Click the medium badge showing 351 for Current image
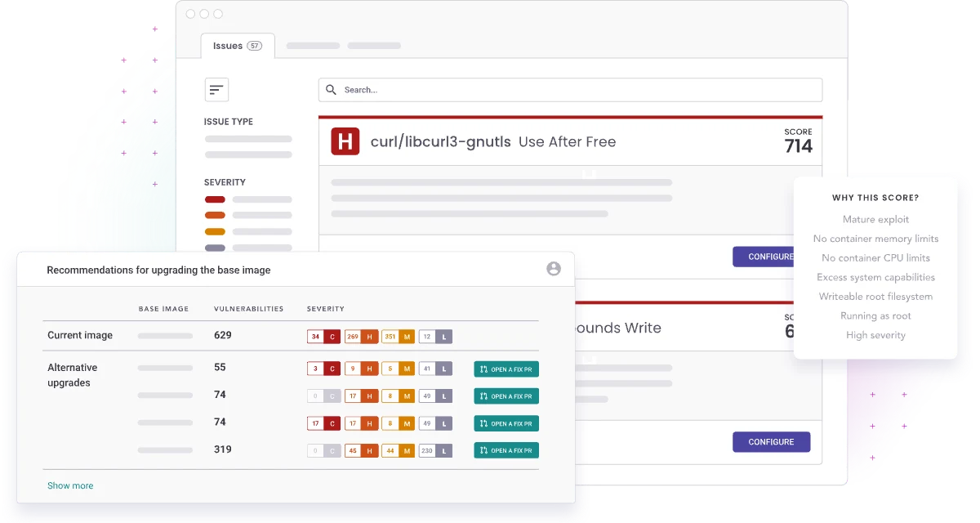 (x=398, y=336)
